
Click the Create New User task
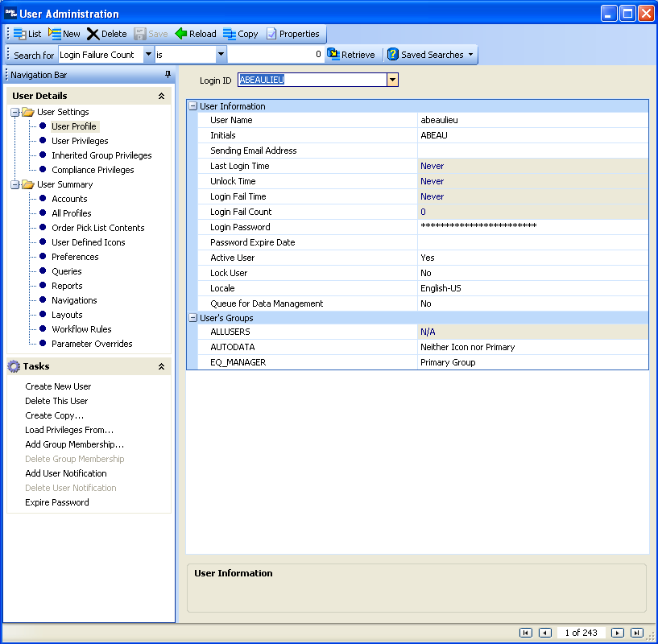coord(58,386)
